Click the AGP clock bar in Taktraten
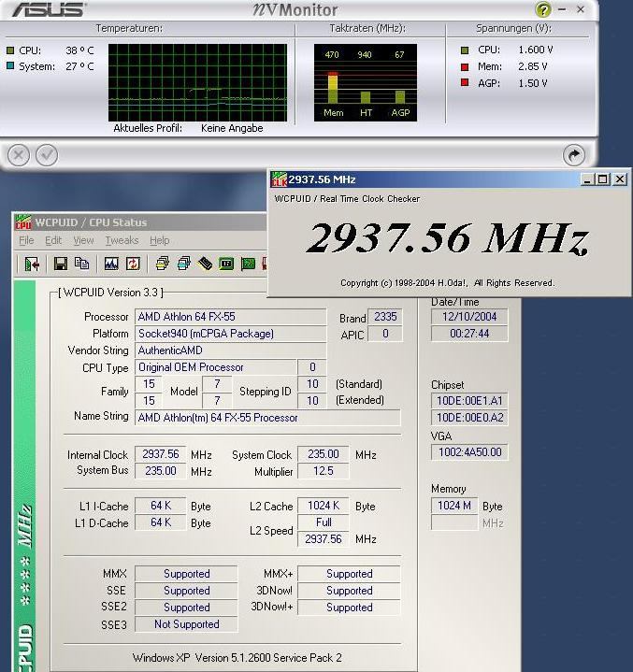 pyautogui.click(x=399, y=97)
